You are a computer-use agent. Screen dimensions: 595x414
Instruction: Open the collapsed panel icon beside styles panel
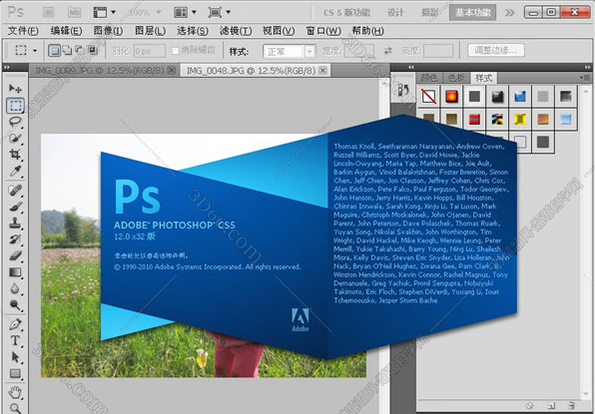(403, 91)
